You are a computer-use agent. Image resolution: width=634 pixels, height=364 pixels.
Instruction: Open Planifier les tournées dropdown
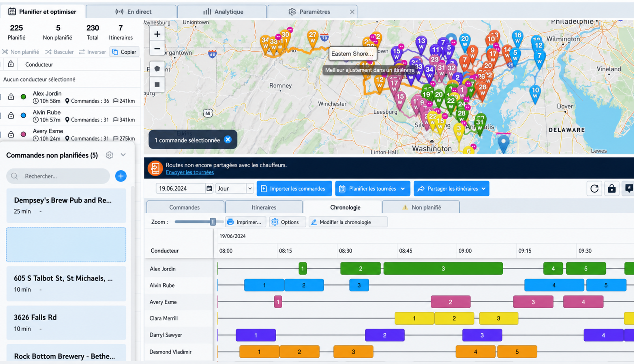click(373, 189)
